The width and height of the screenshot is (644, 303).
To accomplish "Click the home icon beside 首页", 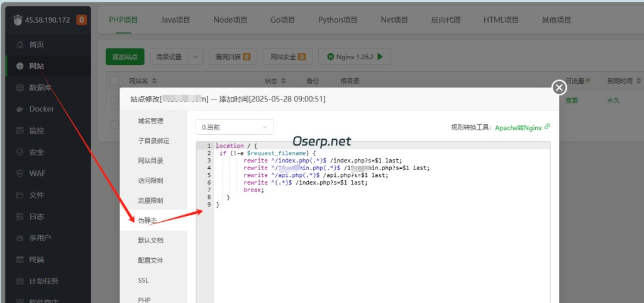I will 19,45.
